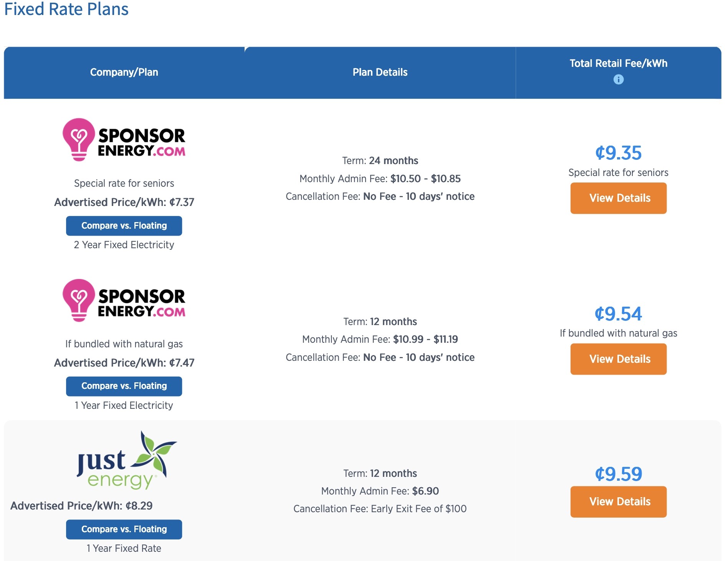
Task: Open the 1 Year Fixed Electricity plan link
Action: point(124,405)
